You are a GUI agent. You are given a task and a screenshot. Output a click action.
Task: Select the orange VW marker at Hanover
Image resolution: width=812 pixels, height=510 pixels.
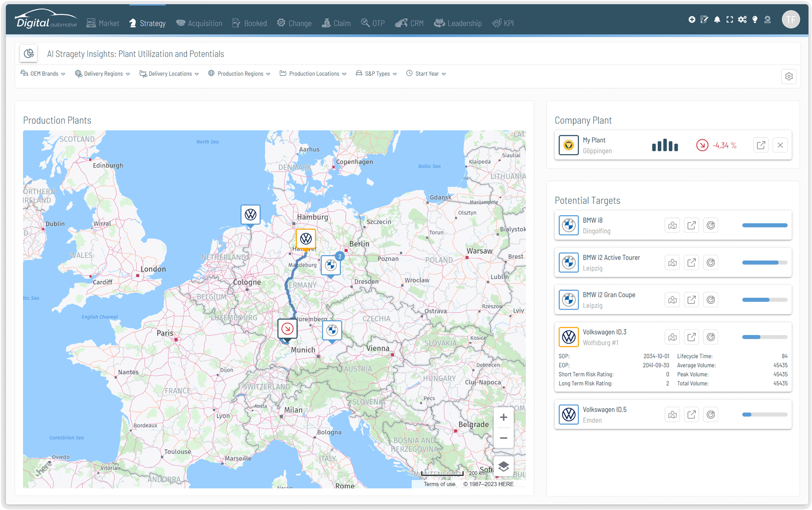306,239
